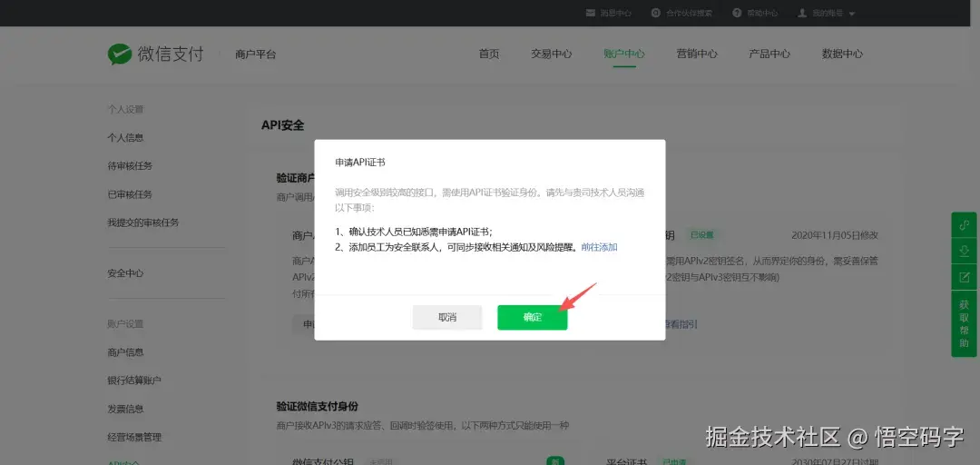Open 经营场景管理 in the sidebar
Screen dimensions: 980x465
134,438
